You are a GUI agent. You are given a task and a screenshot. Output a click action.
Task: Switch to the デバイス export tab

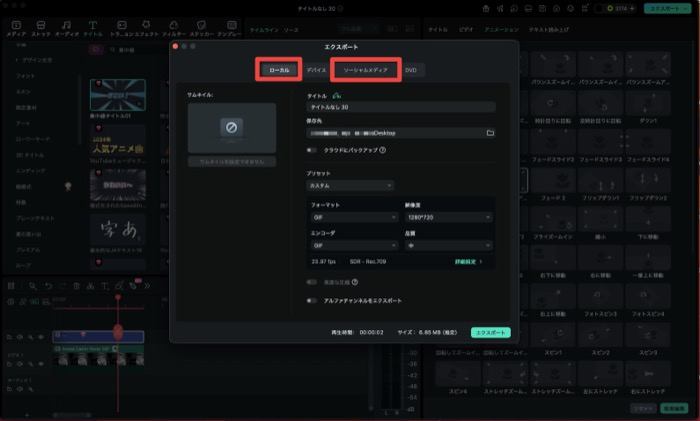coord(316,70)
